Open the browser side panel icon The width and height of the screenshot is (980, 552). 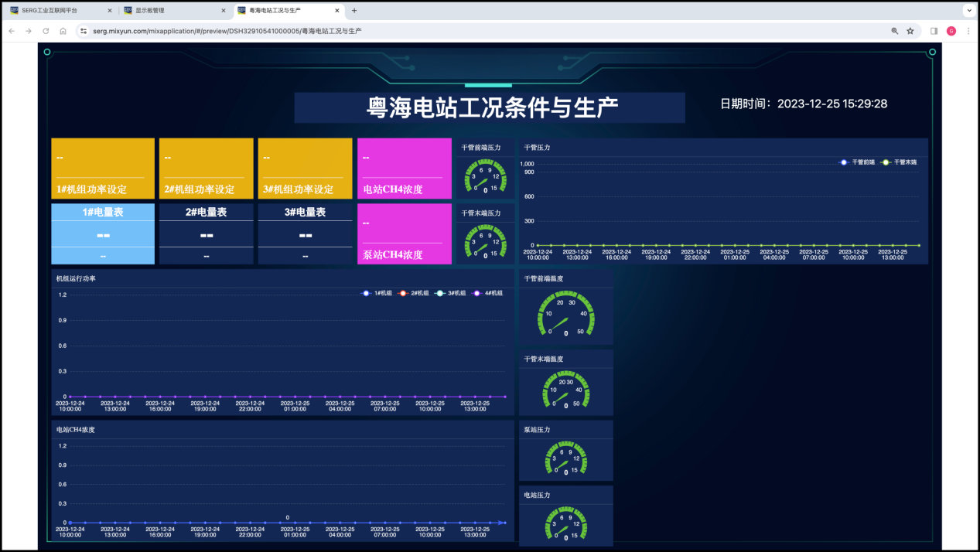(934, 31)
